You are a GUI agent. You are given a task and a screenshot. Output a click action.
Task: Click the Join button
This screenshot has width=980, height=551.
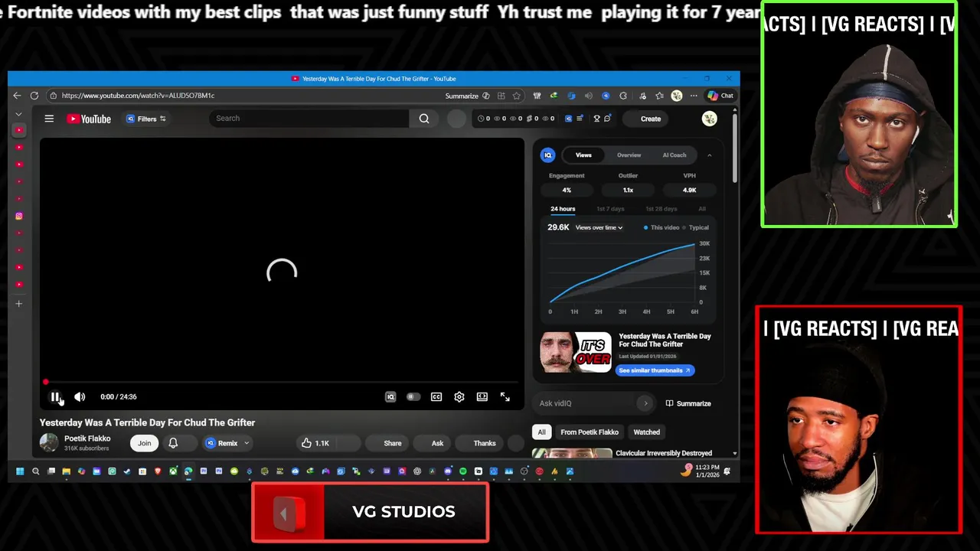click(x=144, y=443)
